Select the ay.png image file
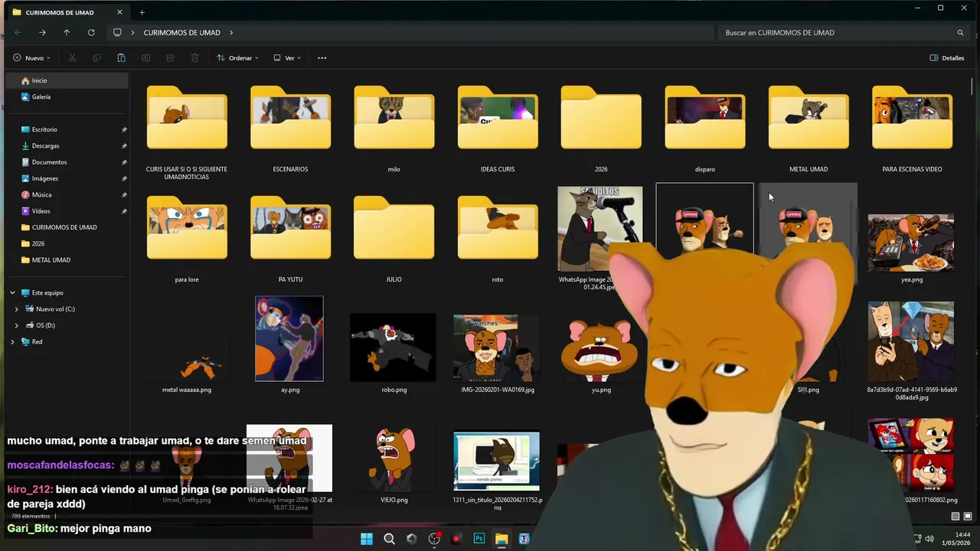 point(290,344)
